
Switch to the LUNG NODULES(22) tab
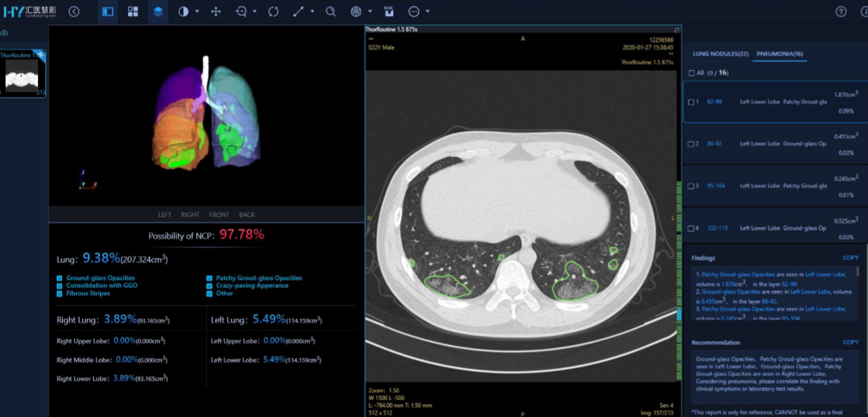720,54
